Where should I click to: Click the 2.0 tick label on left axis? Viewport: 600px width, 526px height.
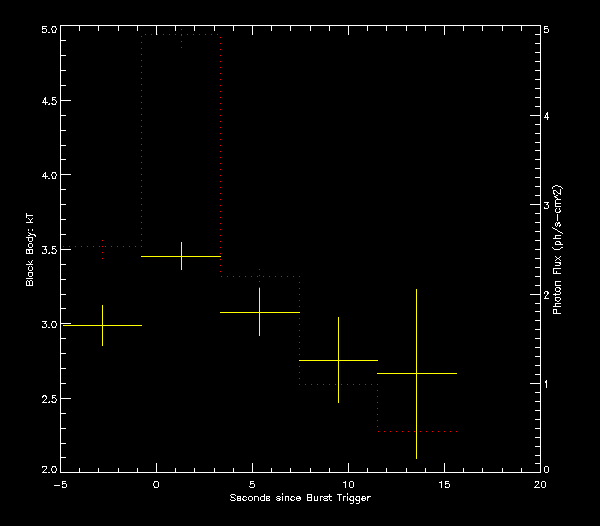pyautogui.click(x=46, y=470)
